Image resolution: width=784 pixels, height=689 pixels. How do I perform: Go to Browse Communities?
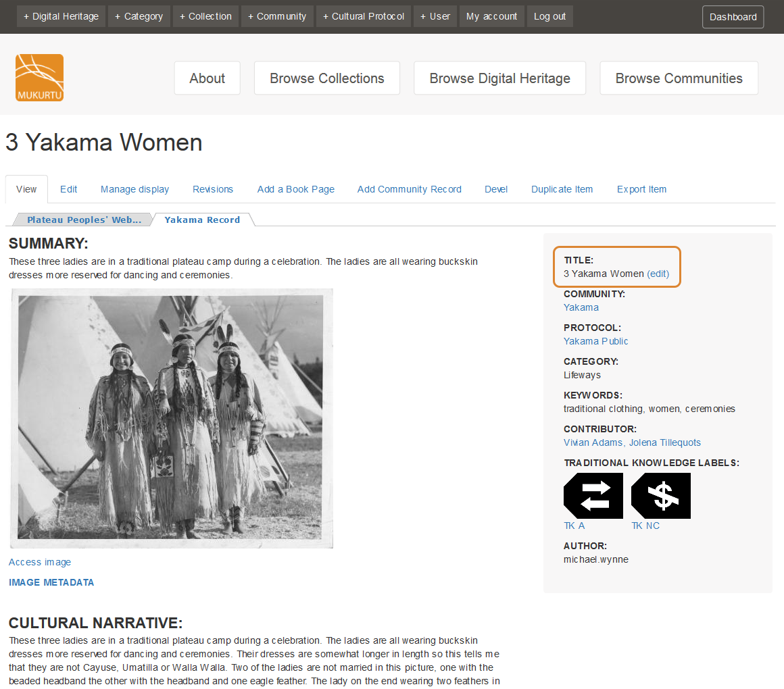point(679,78)
